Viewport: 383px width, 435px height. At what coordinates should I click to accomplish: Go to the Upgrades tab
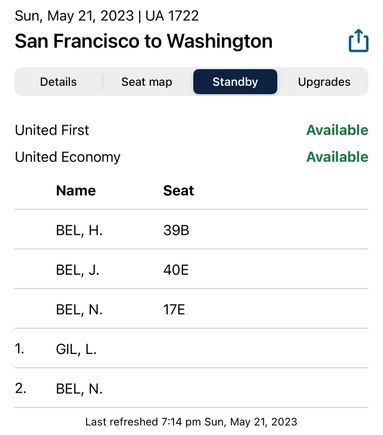324,82
